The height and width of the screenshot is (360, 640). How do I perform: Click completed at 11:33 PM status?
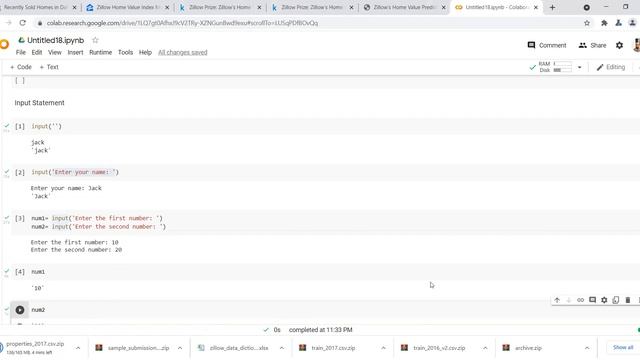click(x=320, y=330)
